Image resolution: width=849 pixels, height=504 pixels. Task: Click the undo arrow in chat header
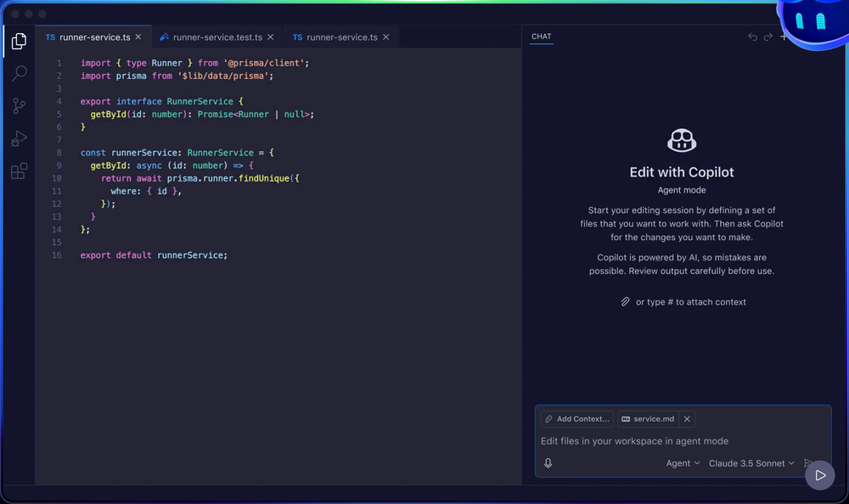click(x=752, y=36)
